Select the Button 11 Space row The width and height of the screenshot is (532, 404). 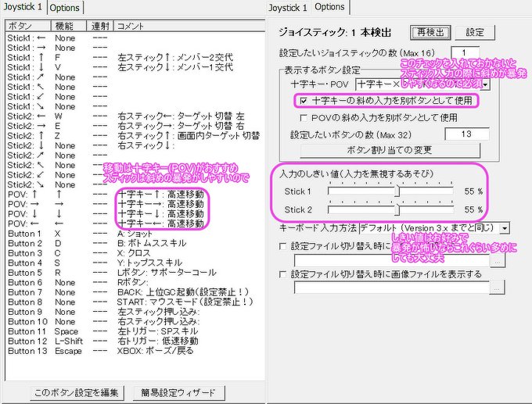[x=135, y=331]
